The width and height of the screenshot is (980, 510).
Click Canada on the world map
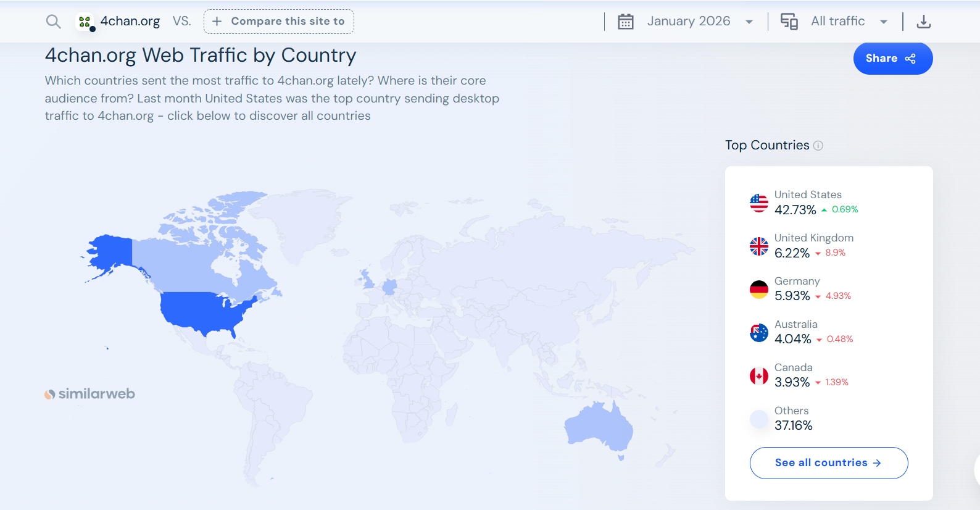tap(197, 262)
